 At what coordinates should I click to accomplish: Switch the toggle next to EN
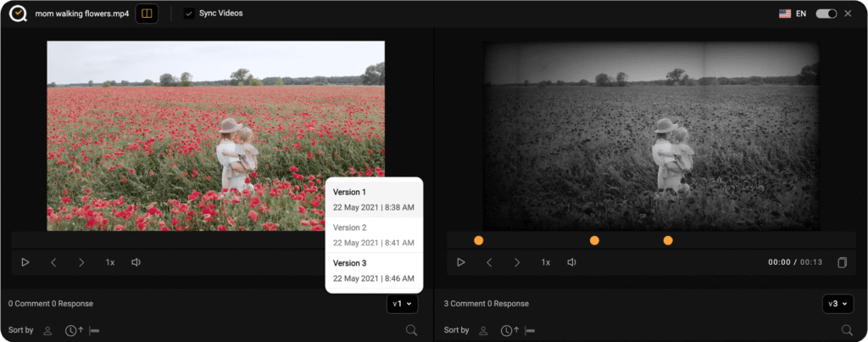click(826, 14)
